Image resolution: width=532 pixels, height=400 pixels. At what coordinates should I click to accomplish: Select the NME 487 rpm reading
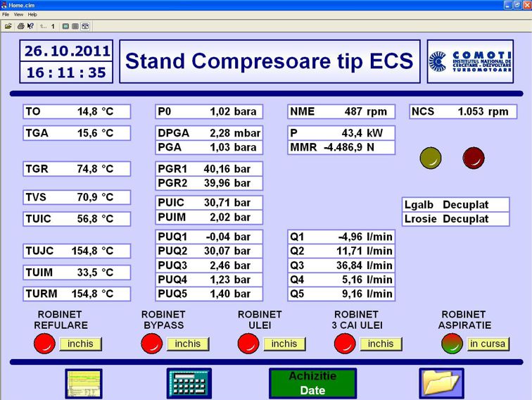341,112
